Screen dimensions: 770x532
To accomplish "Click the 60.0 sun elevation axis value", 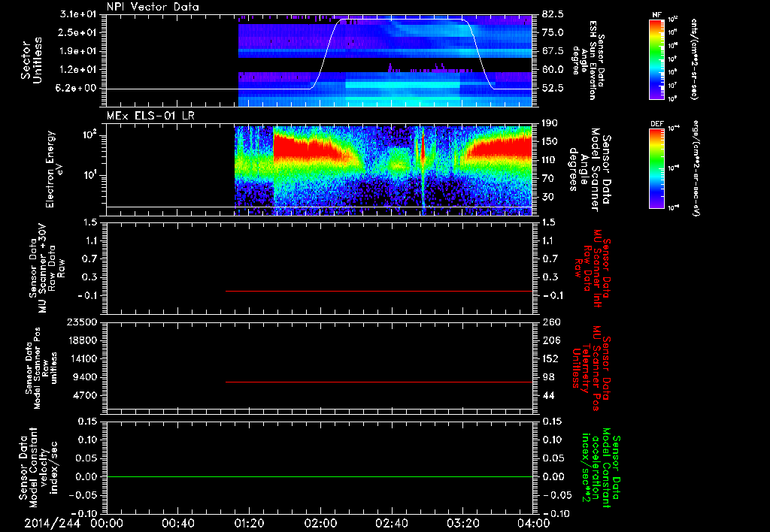I will tap(553, 70).
